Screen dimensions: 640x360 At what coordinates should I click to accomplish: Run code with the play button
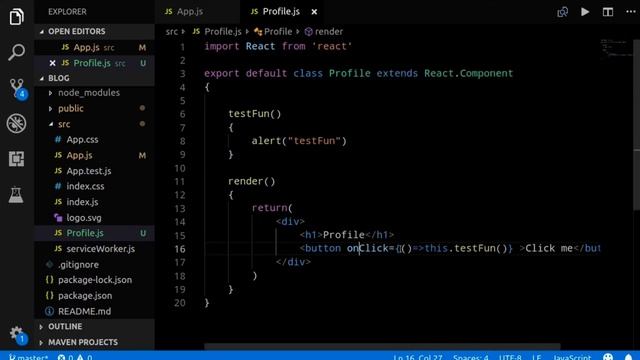(585, 12)
